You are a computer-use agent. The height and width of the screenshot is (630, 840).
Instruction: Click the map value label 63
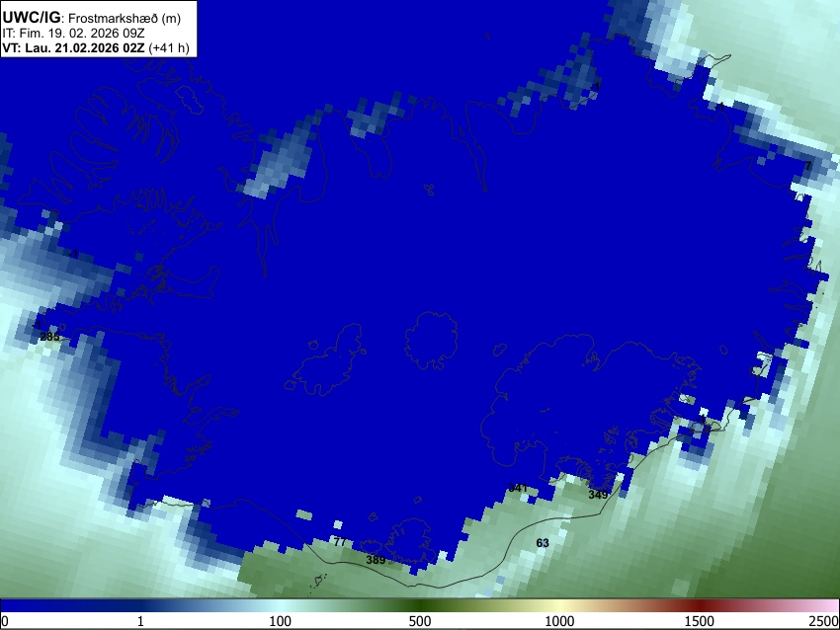pyautogui.click(x=543, y=543)
